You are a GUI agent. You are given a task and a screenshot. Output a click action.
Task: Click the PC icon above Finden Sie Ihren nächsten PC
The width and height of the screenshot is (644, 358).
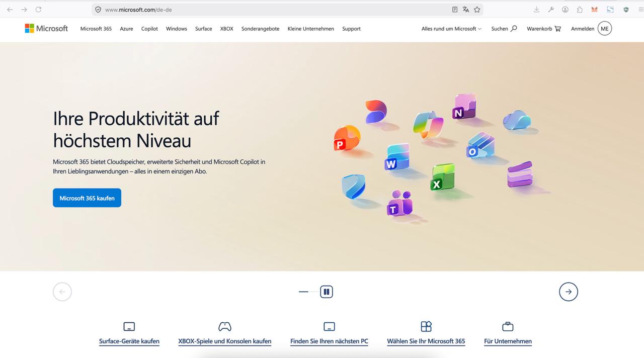click(329, 326)
